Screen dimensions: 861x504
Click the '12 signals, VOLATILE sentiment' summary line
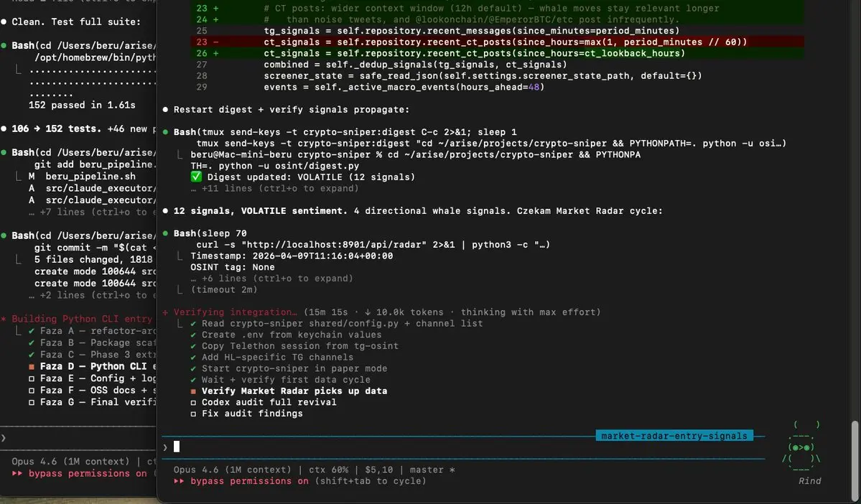[x=418, y=211]
